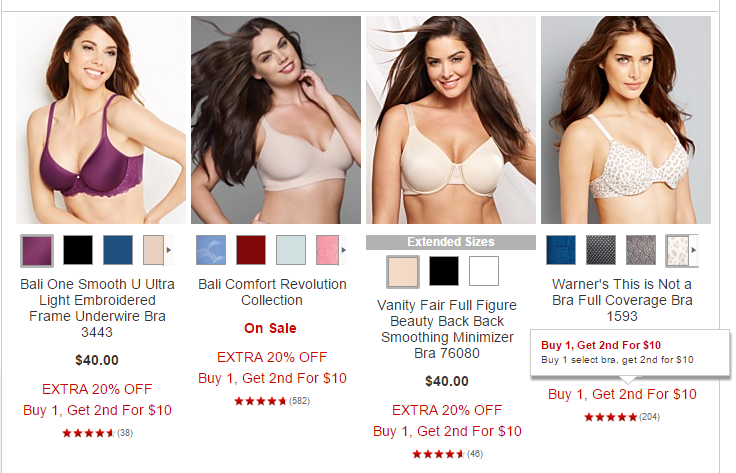Choose the black swatch under Bali One Smooth

[78, 250]
